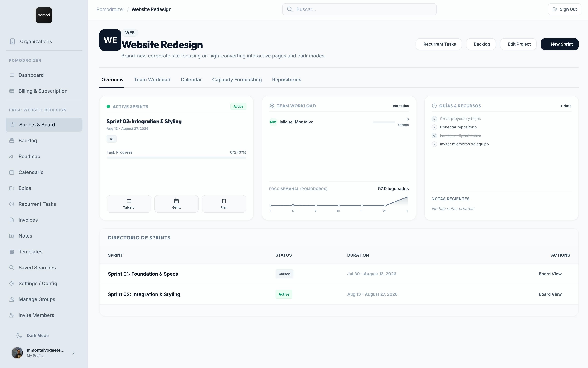This screenshot has height=368, width=588.
Task: Click the Recurrent Tasks clock icon in sidebar
Action: pos(12,204)
